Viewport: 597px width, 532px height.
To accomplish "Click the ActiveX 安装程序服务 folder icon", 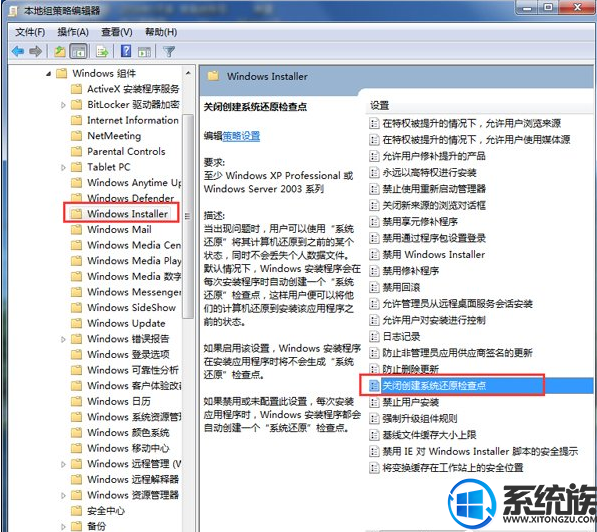I will click(77, 89).
